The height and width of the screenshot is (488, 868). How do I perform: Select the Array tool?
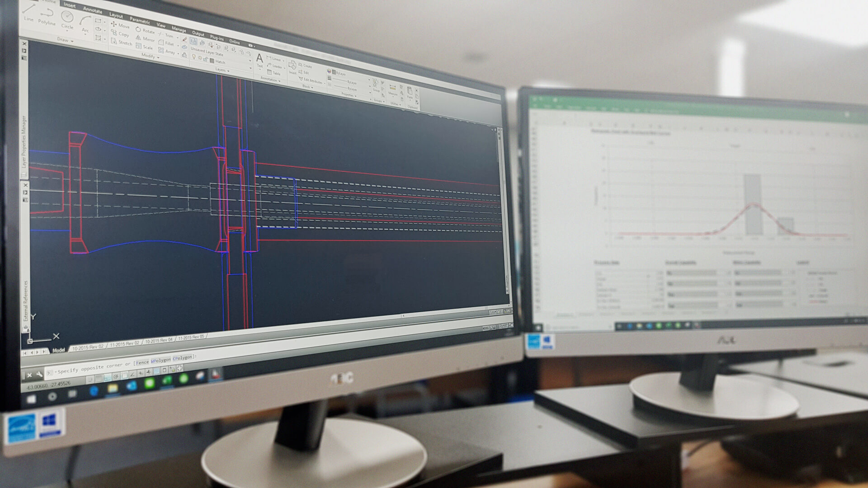pyautogui.click(x=166, y=52)
